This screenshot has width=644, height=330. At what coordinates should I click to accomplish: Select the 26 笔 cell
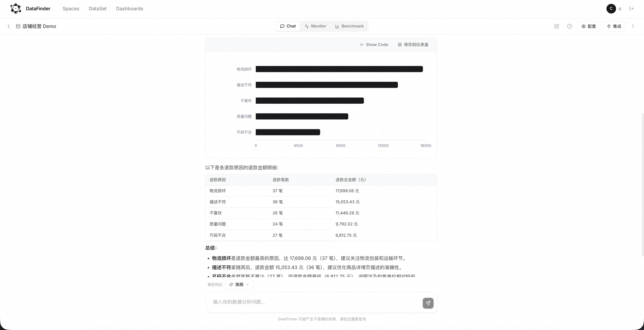[277, 213]
